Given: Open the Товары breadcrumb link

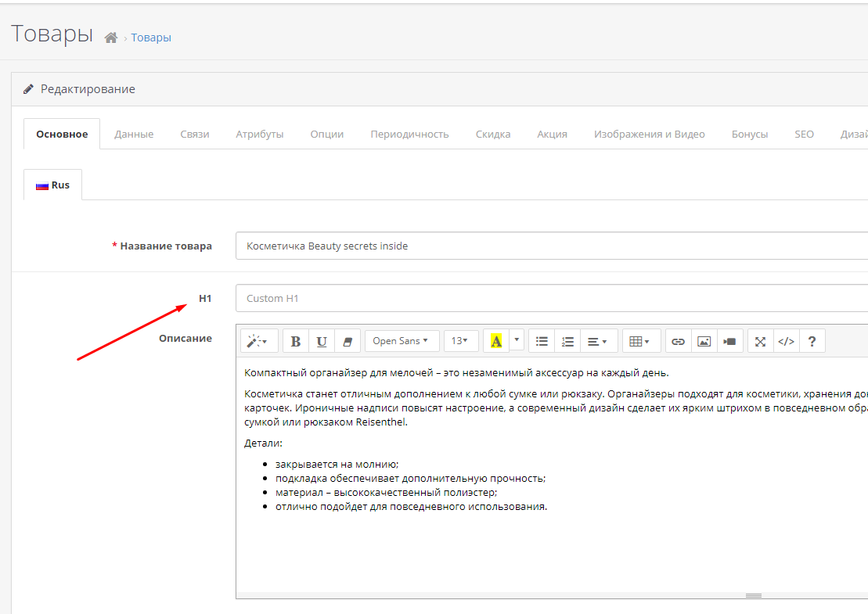Looking at the screenshot, I should [151, 38].
